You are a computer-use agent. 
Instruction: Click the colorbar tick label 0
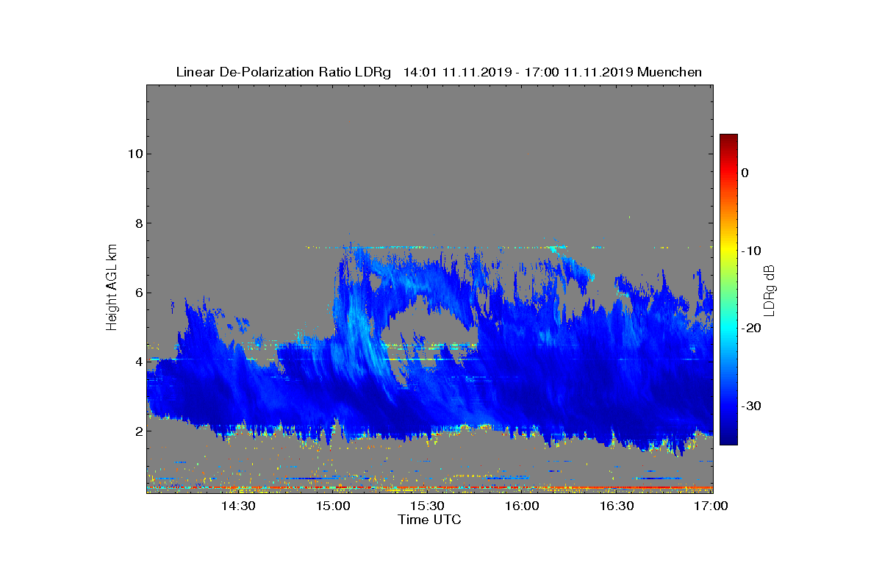click(745, 173)
